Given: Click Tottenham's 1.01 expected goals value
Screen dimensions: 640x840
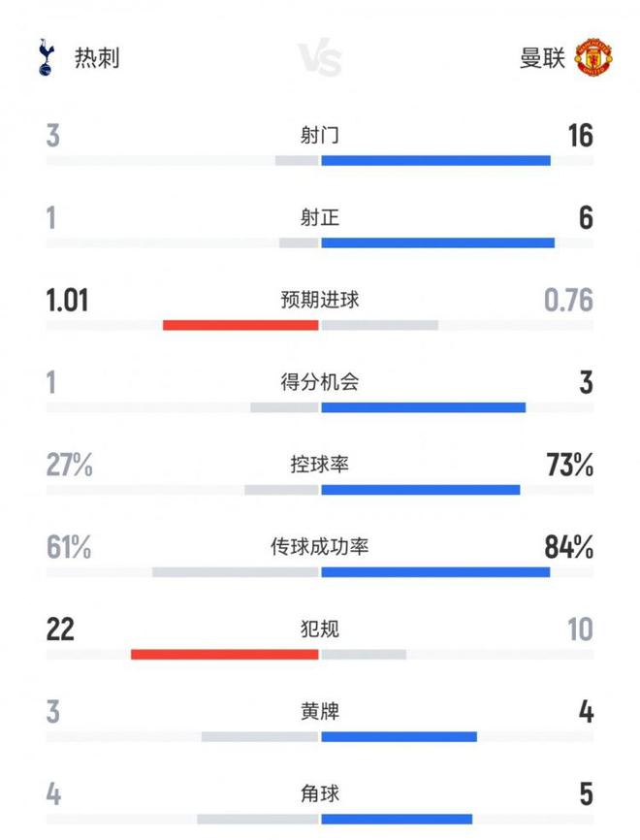Looking at the screenshot, I should (x=67, y=301).
